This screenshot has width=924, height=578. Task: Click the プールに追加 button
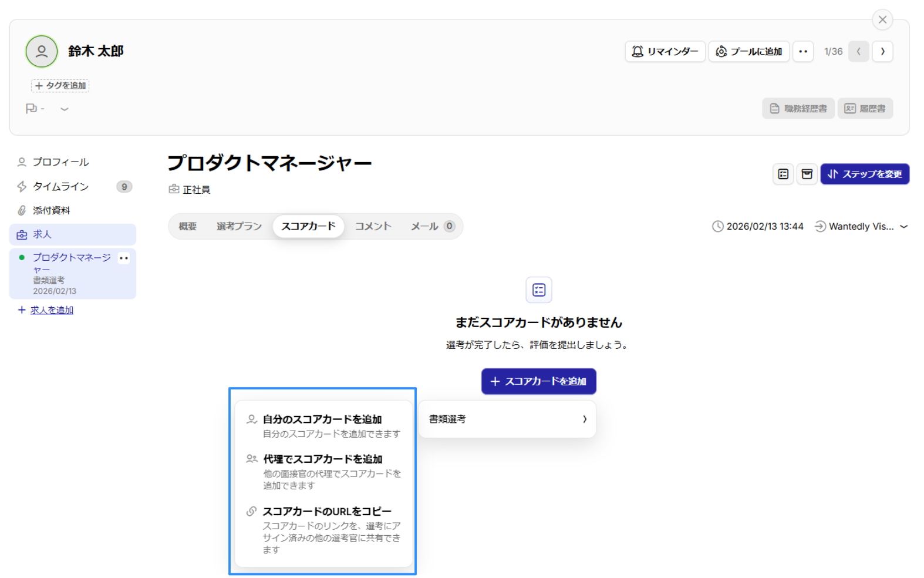coord(748,52)
